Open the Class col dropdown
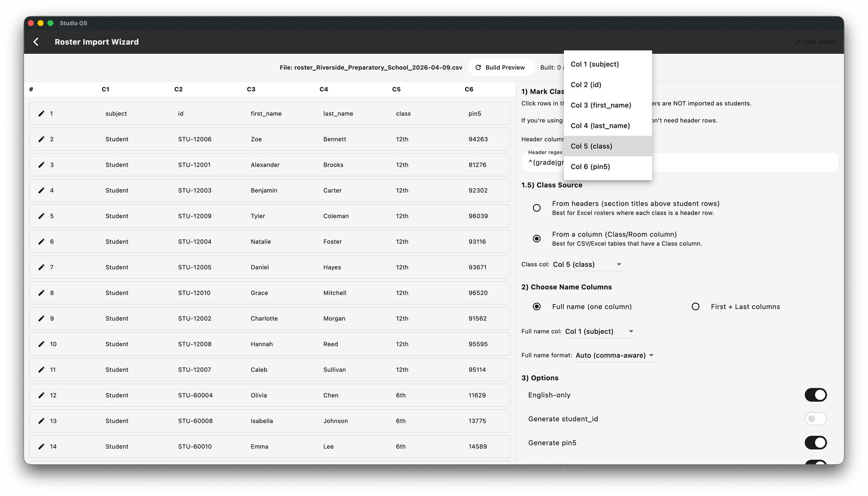The width and height of the screenshot is (868, 496). tap(587, 264)
